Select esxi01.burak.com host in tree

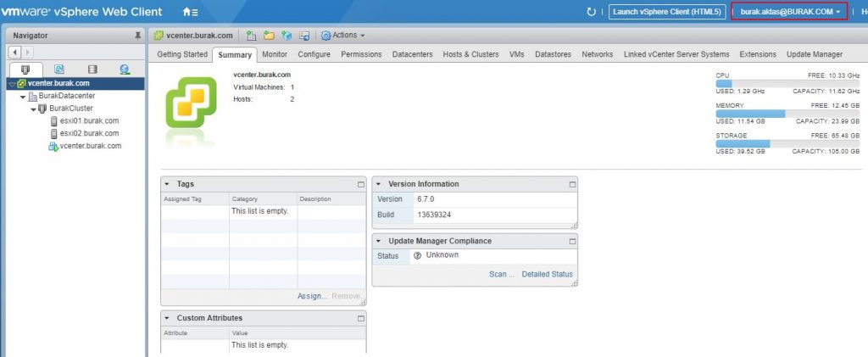pyautogui.click(x=89, y=120)
